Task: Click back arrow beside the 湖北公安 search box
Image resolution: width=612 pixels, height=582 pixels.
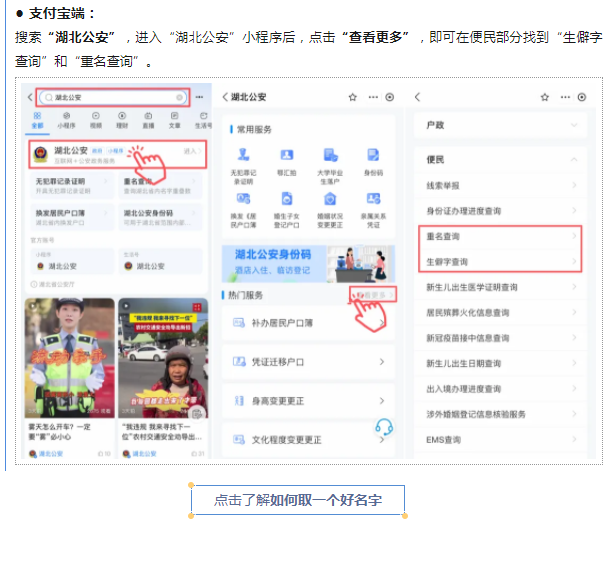Action: point(30,97)
